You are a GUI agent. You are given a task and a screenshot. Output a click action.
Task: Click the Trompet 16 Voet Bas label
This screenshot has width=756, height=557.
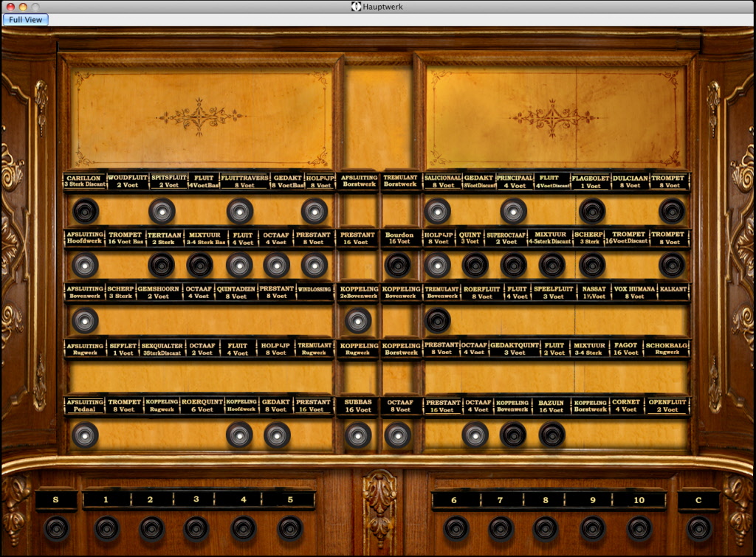[x=126, y=238]
